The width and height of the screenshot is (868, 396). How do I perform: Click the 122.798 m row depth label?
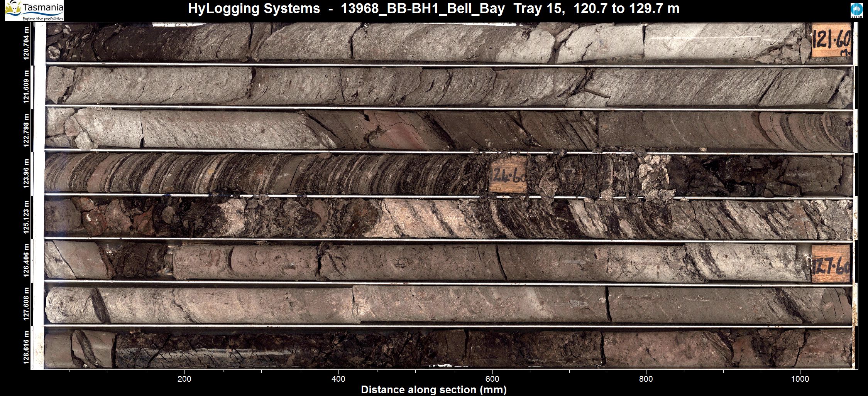(26, 130)
